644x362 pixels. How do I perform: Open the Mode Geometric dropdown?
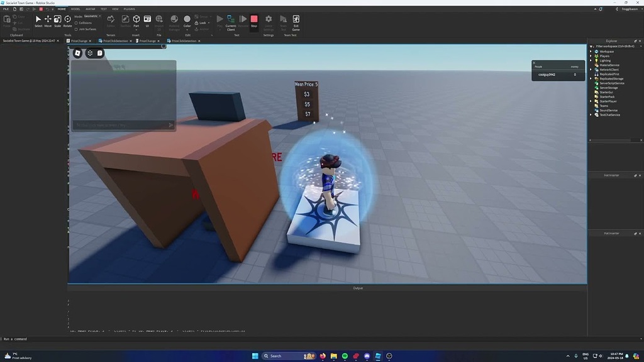click(x=91, y=16)
